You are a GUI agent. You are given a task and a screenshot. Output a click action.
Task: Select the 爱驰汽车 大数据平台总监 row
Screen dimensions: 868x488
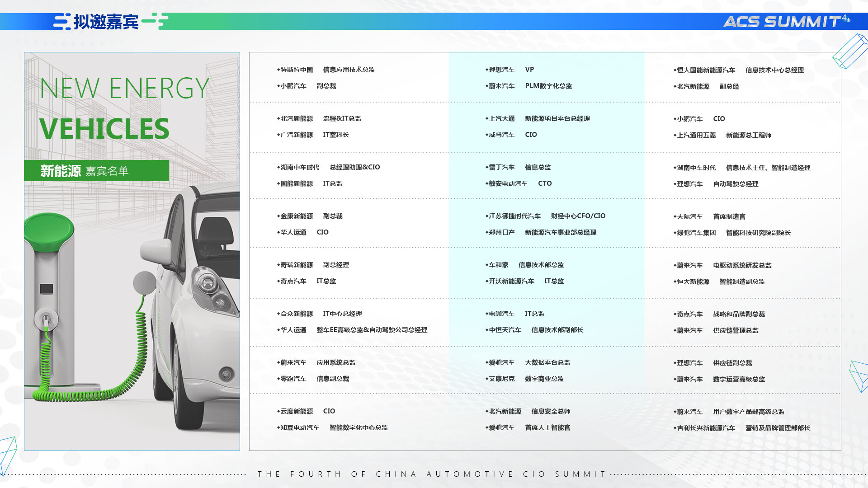pyautogui.click(x=528, y=362)
